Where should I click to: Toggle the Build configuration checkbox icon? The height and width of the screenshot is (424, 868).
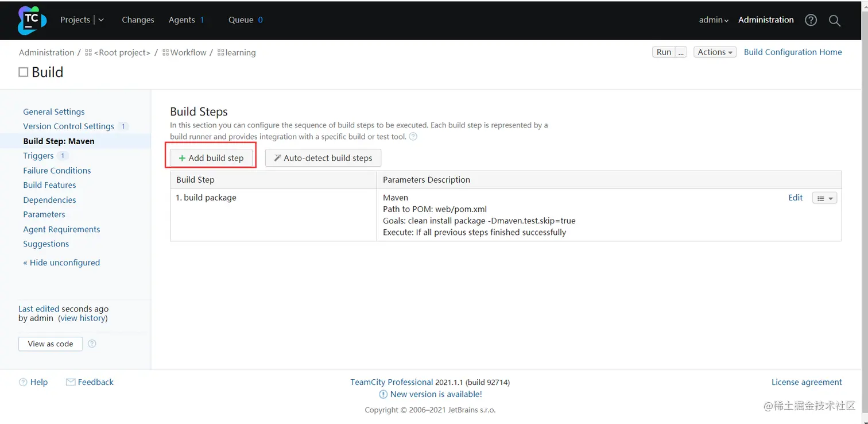[24, 72]
